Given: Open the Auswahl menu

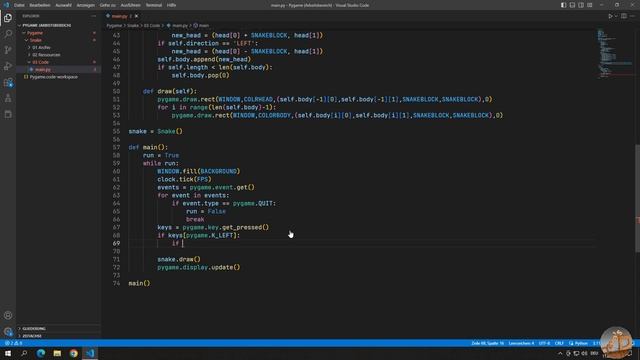Looking at the screenshot, I should tap(63, 5).
